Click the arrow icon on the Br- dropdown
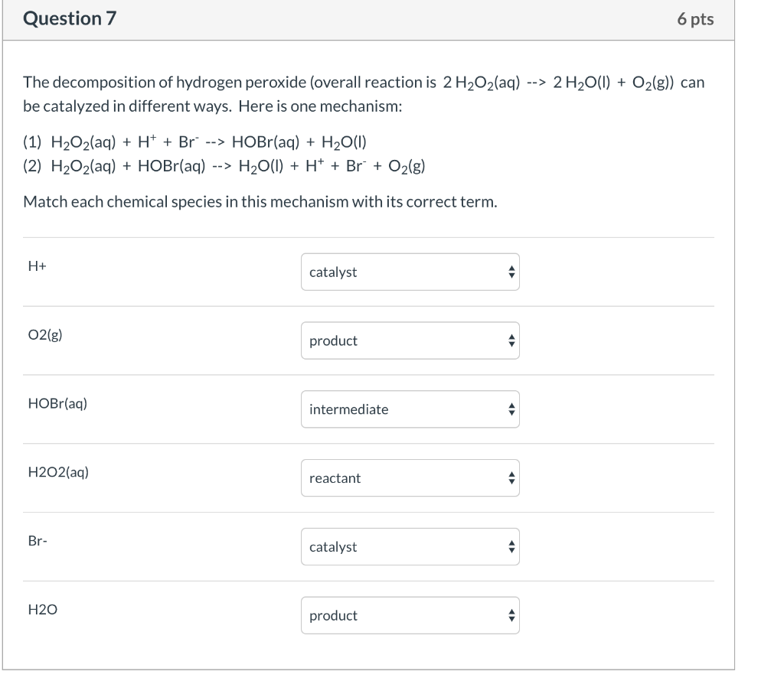 [511, 546]
